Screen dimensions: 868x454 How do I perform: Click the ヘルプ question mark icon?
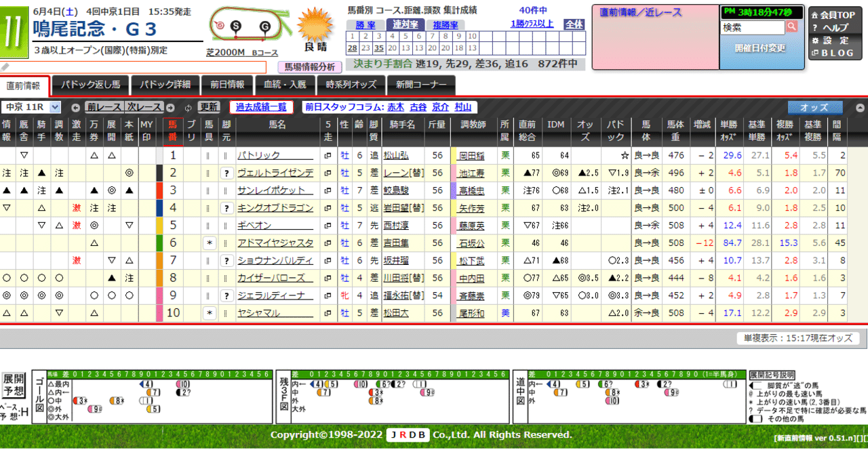point(814,27)
